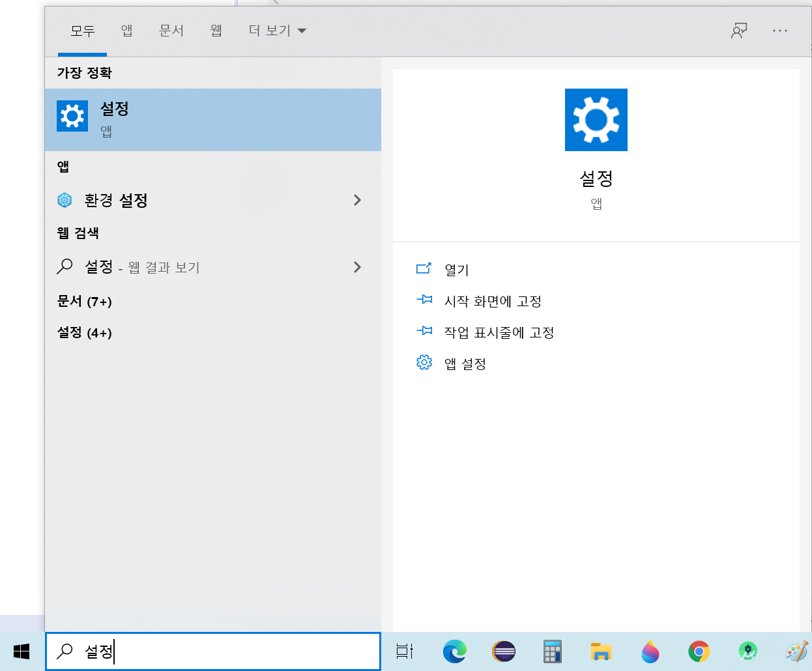
Task: Open Microsoft Edge from the taskbar
Action: pos(454,651)
